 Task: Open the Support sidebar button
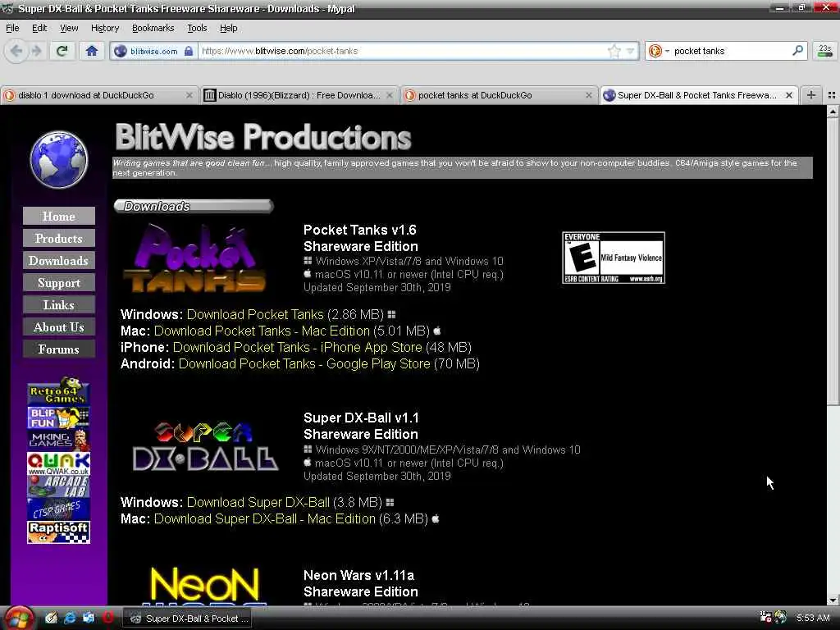pyautogui.click(x=59, y=282)
